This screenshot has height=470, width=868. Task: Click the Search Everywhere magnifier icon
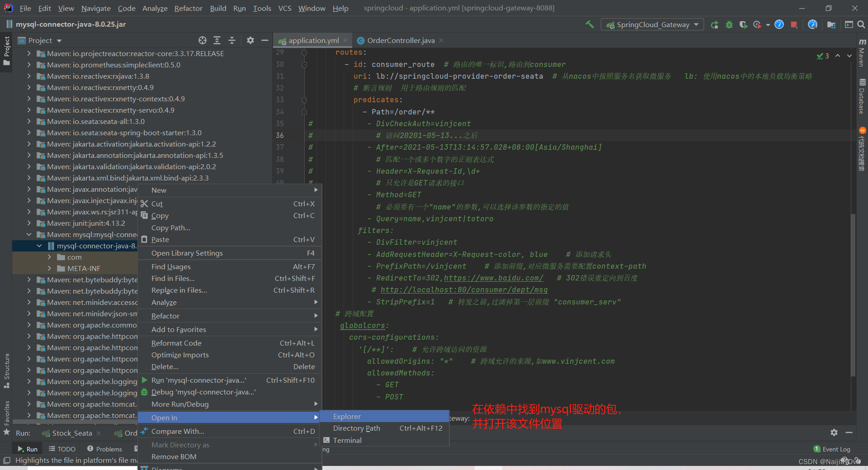861,24
